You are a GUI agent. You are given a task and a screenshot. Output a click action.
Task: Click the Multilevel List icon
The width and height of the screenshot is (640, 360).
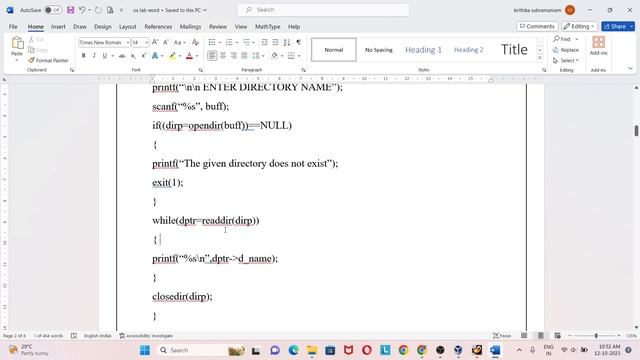tap(246, 42)
